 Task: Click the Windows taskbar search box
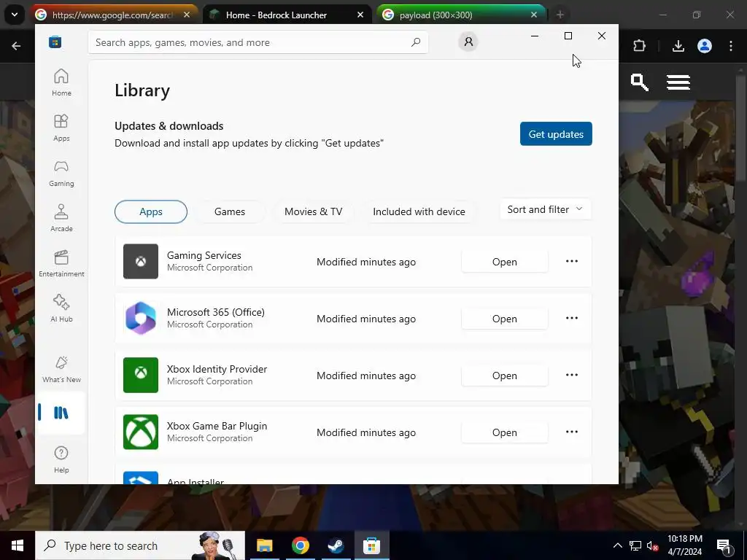click(140, 545)
